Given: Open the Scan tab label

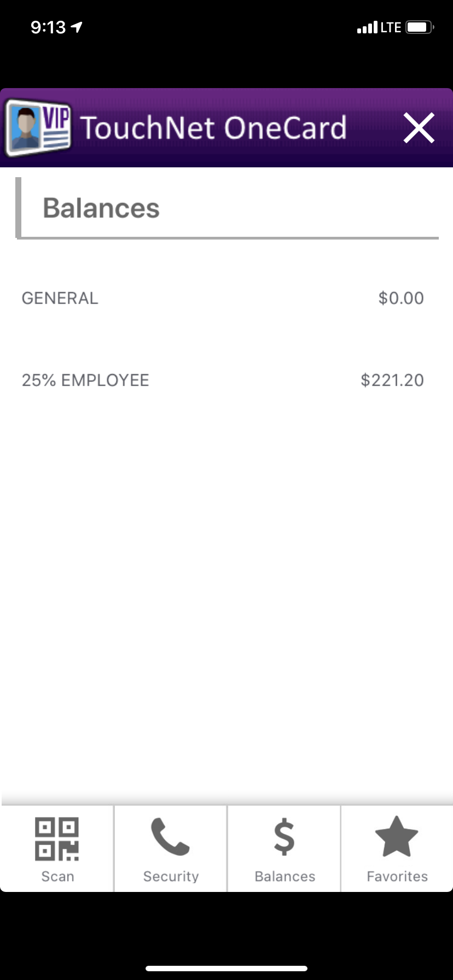Looking at the screenshot, I should (57, 877).
